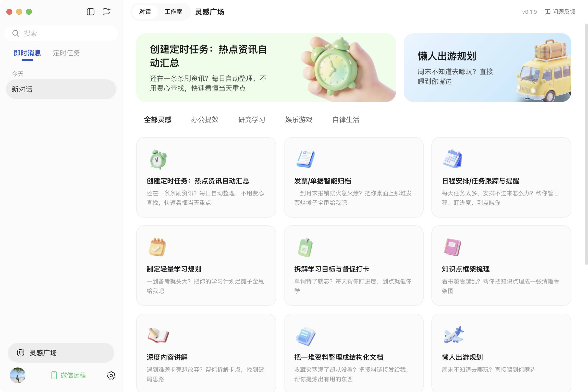Collapse the sidebar panel
This screenshot has height=392, width=588.
click(x=91, y=12)
